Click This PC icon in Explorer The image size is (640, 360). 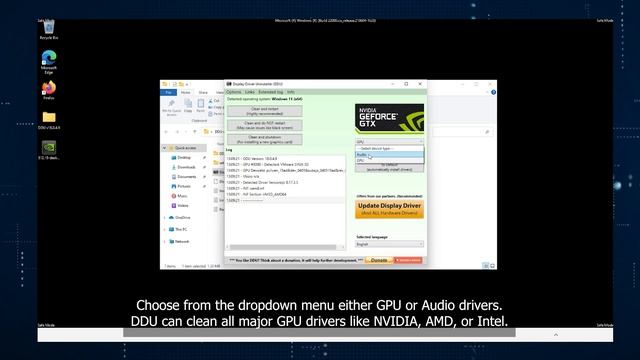click(171, 229)
